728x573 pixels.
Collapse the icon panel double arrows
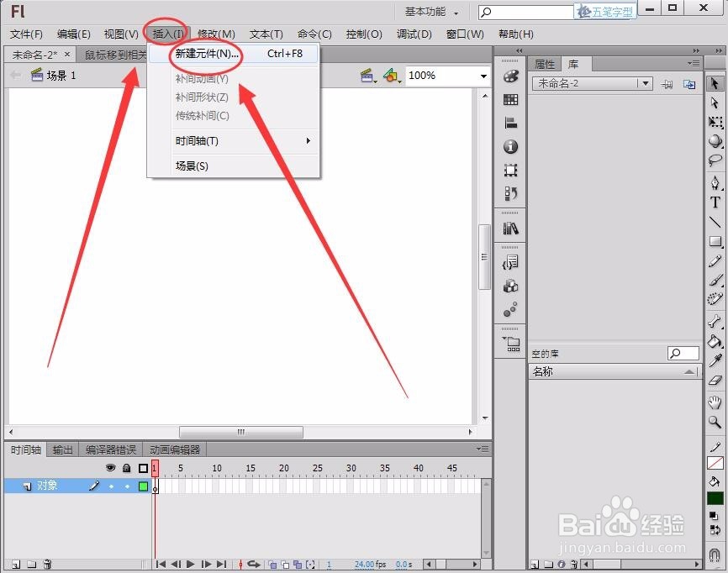pyautogui.click(x=519, y=50)
